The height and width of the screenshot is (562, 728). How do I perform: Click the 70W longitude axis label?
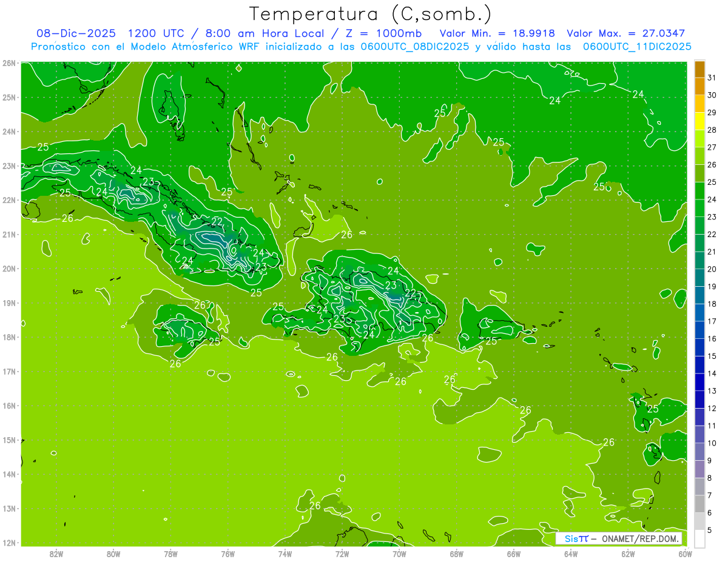399,553
